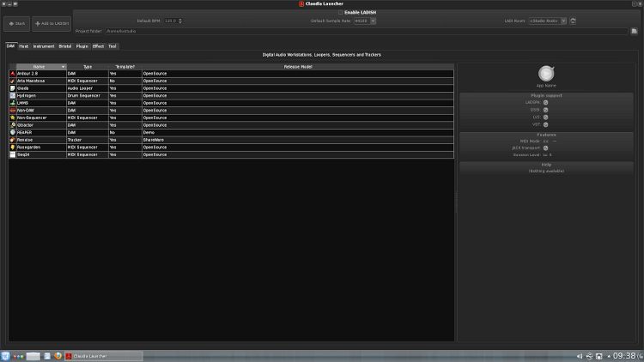Click the LMMS row icon
Screen dimensions: 644x362
(x=13, y=103)
